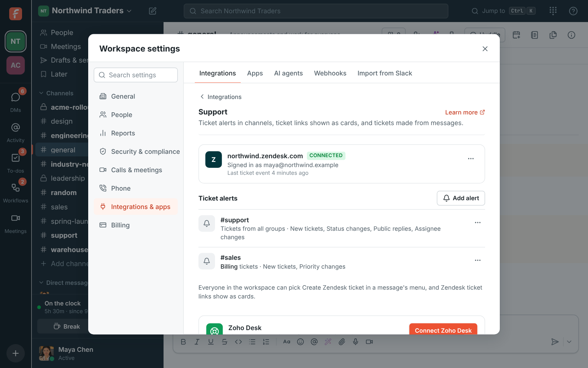The height and width of the screenshot is (368, 588).
Task: Switch to the AC workspace avatar
Action: click(x=15, y=65)
